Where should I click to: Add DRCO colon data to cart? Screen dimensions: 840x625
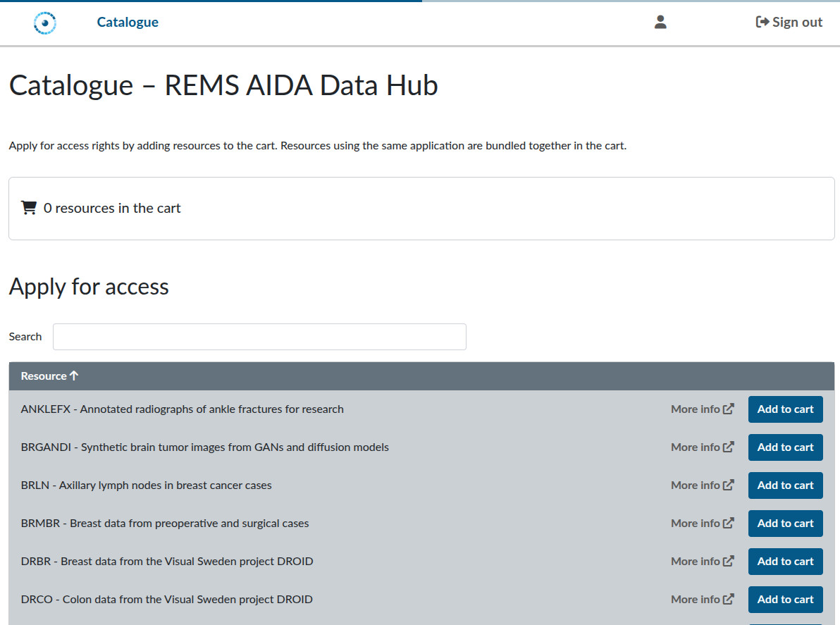click(785, 600)
